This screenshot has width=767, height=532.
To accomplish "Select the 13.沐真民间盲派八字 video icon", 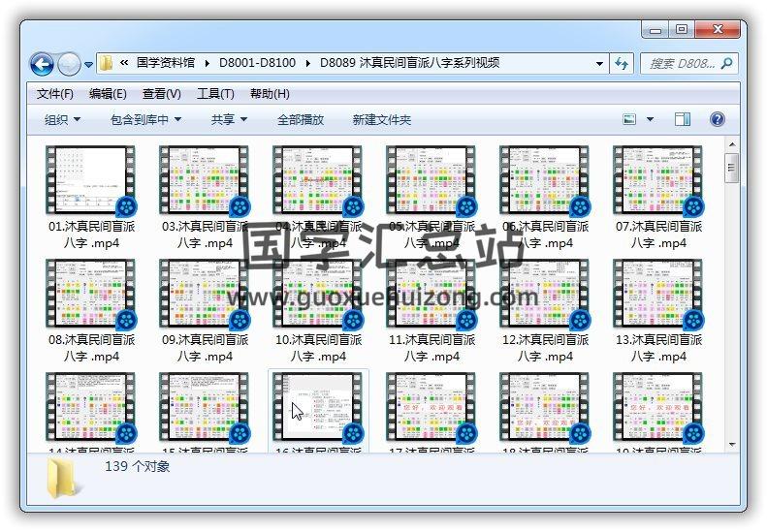I will point(657,295).
